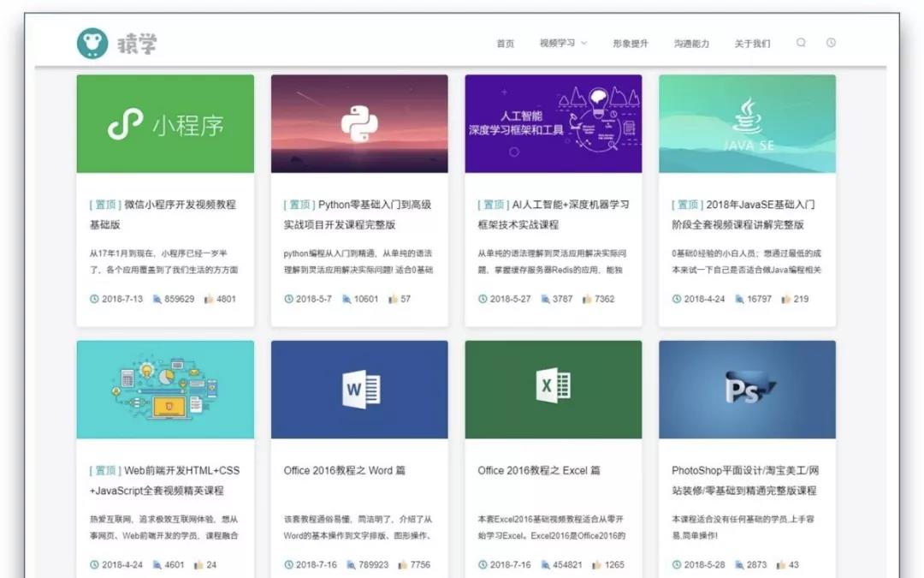
Task: Click the like icon on 小程序 card
Action: pos(209,300)
